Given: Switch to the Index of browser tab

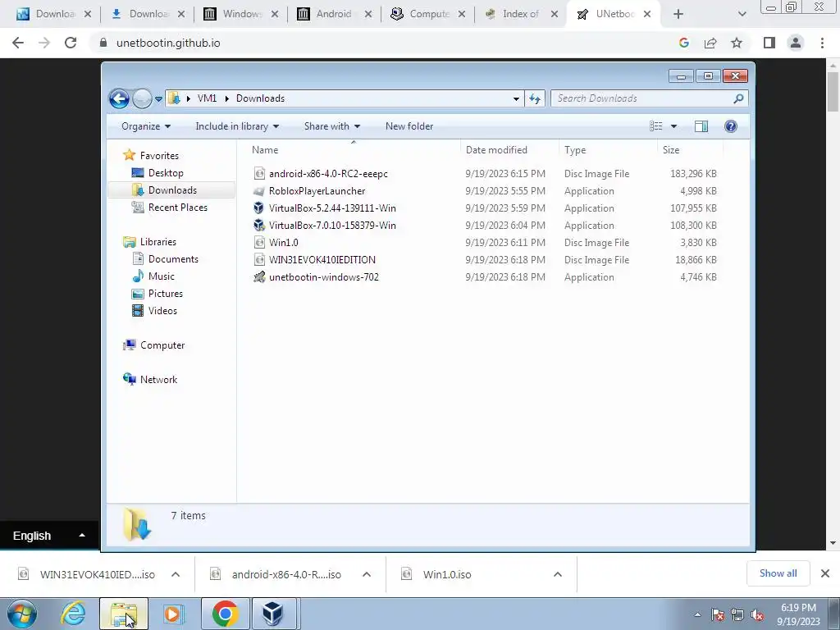Looking at the screenshot, I should [x=520, y=14].
